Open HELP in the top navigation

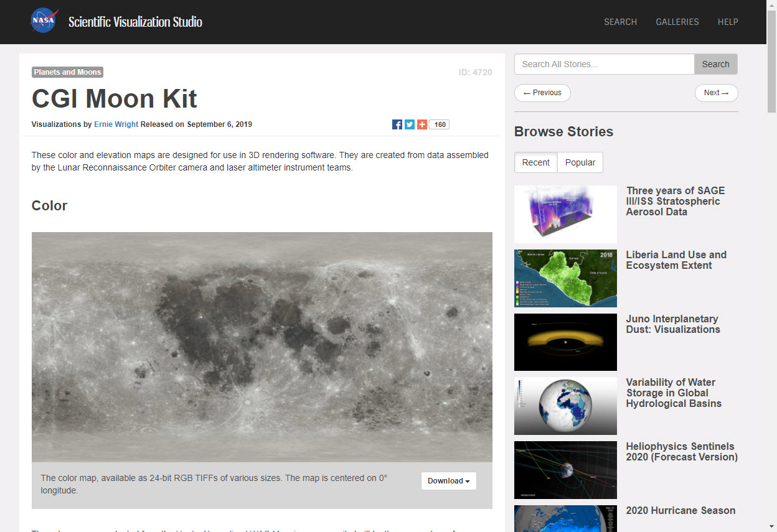click(x=728, y=22)
